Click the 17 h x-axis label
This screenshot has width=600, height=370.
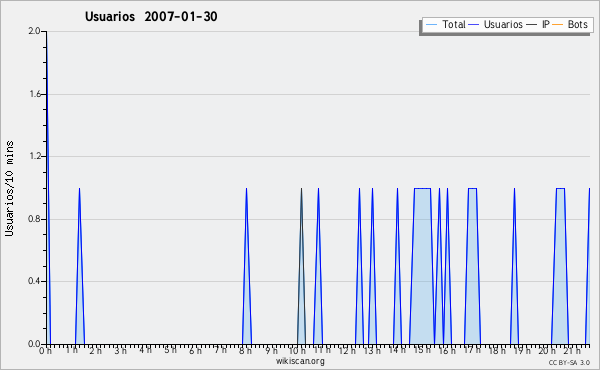472,350
